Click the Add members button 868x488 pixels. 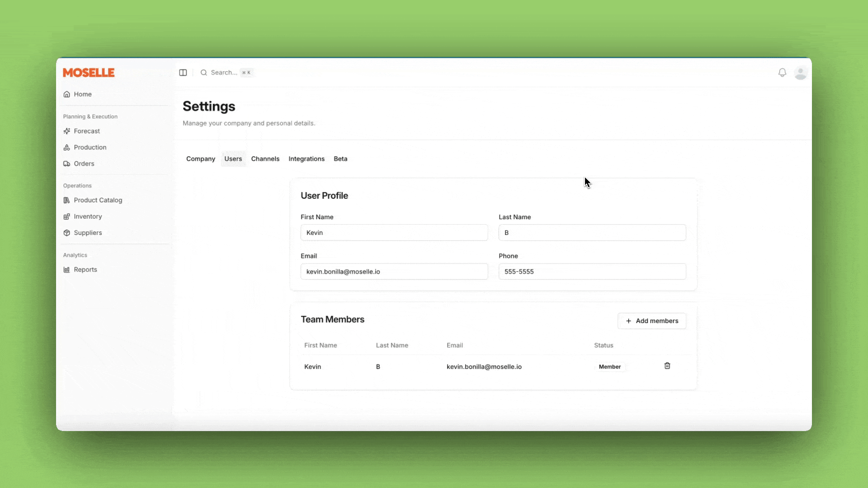coord(651,321)
